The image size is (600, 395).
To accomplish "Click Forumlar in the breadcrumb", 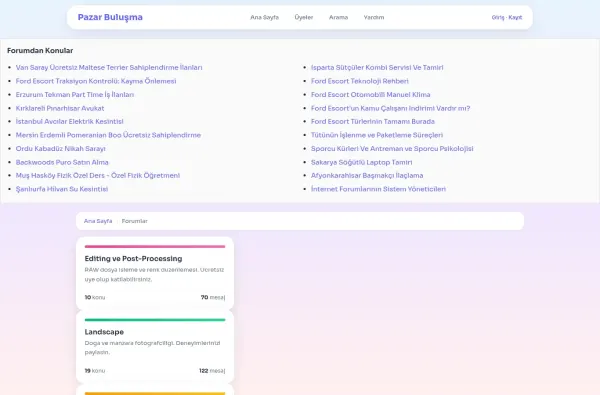I will coord(135,221).
